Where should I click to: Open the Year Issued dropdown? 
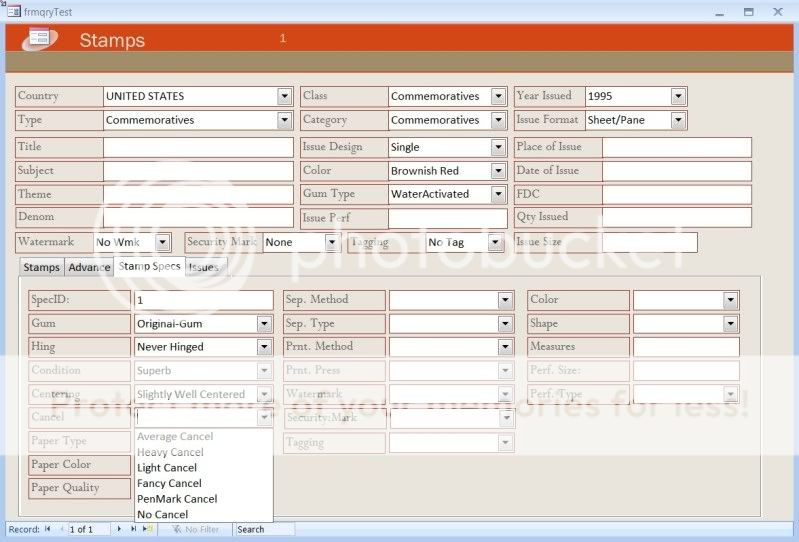[x=678, y=96]
